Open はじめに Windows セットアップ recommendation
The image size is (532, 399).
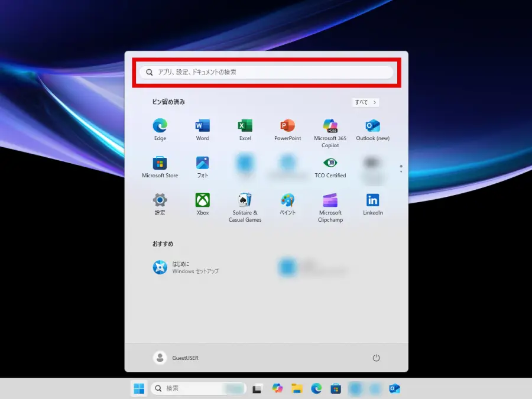[186, 267]
